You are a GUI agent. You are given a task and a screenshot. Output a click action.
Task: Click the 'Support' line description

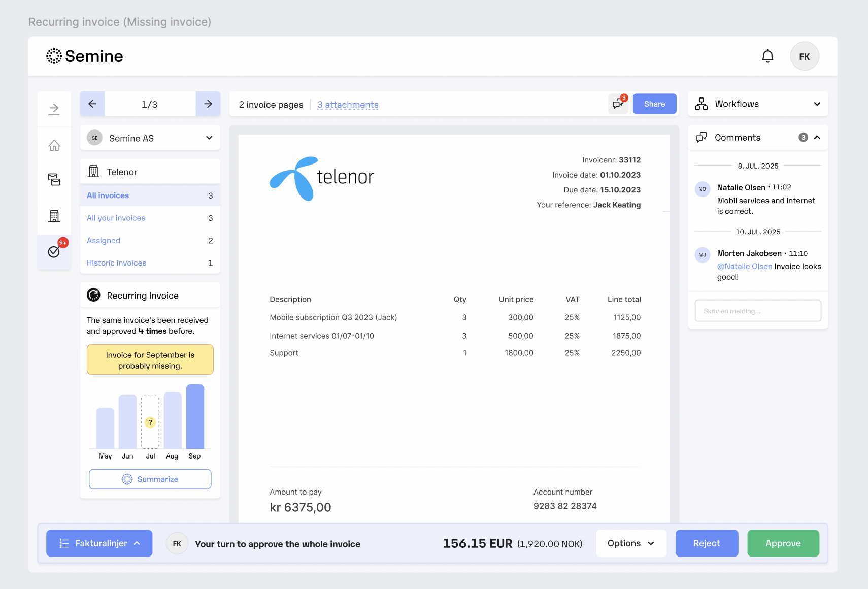pyautogui.click(x=284, y=353)
